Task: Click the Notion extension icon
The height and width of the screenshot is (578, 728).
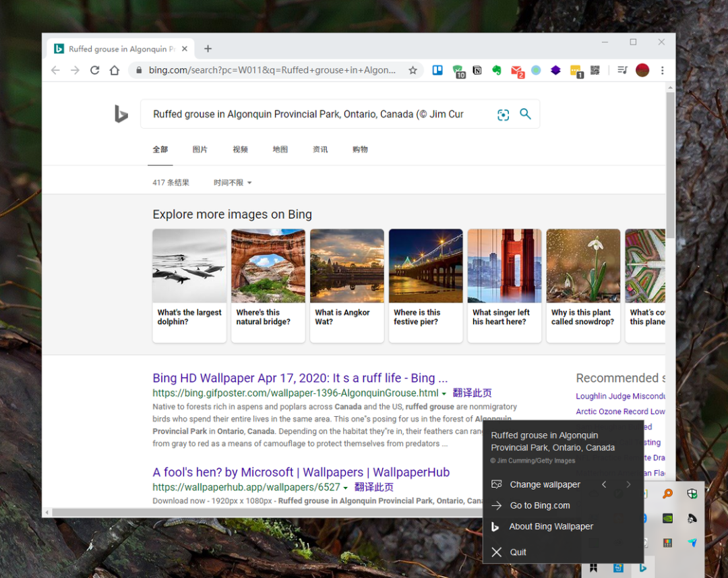Action: tap(477, 70)
